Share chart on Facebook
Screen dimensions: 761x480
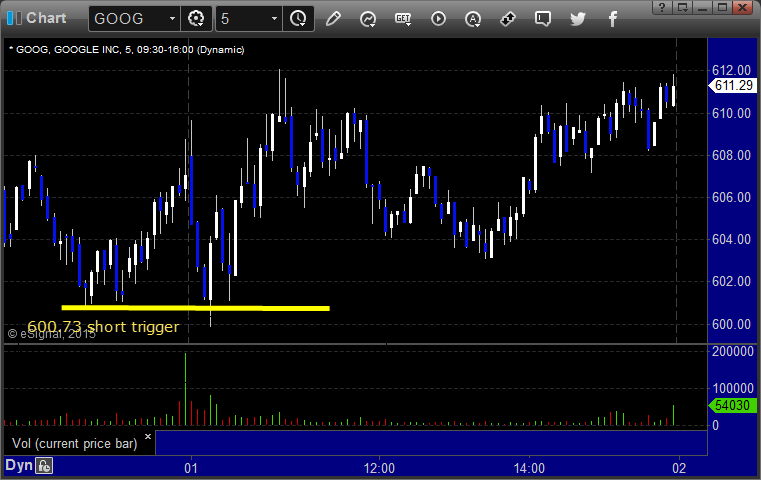pos(613,19)
